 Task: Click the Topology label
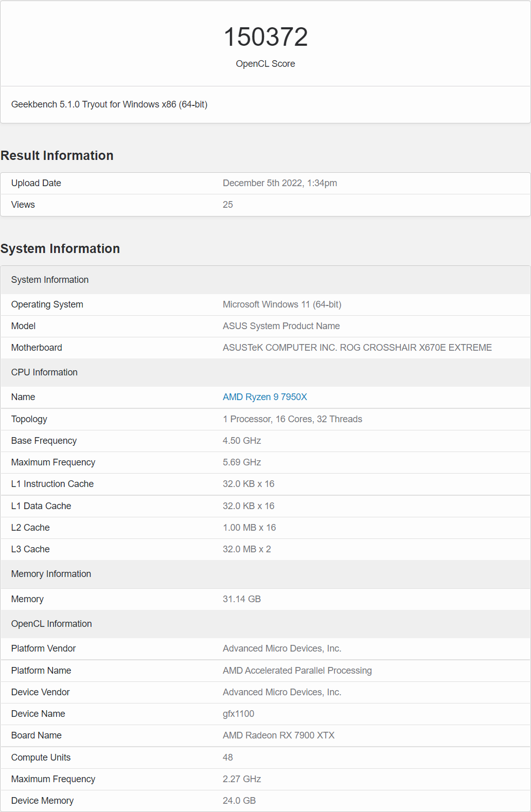pyautogui.click(x=29, y=419)
